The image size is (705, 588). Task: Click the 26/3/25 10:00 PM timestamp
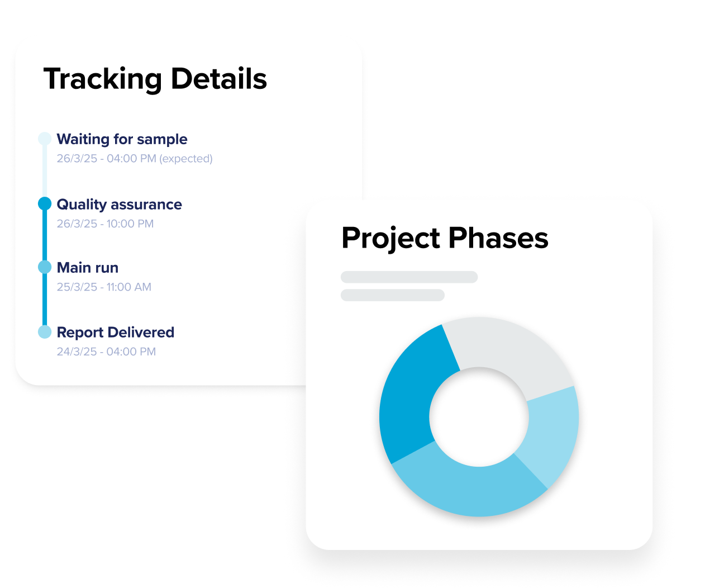click(x=105, y=224)
